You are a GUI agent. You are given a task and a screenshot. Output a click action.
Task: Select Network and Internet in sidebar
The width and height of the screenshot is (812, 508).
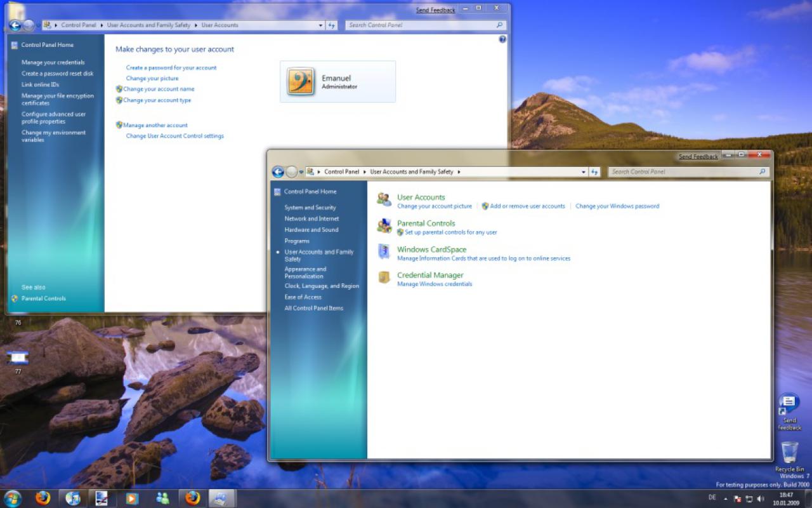[x=311, y=218]
